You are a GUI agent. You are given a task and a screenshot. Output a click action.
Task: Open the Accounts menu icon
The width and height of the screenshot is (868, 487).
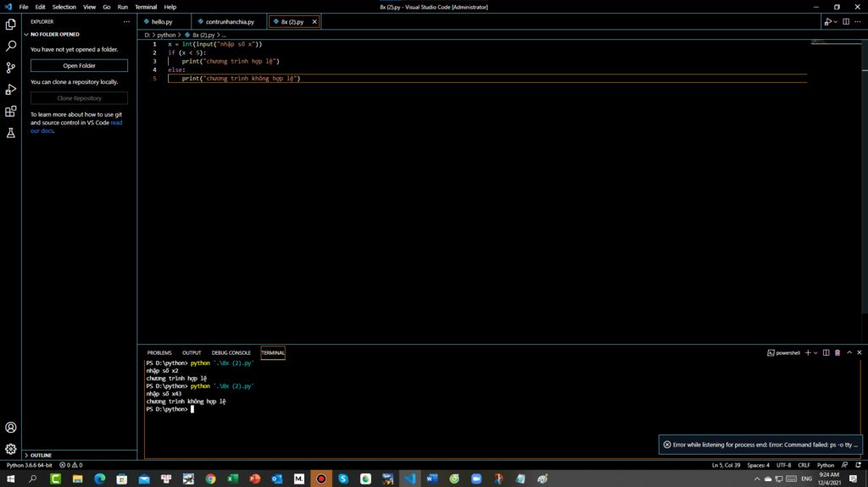pos(10,427)
